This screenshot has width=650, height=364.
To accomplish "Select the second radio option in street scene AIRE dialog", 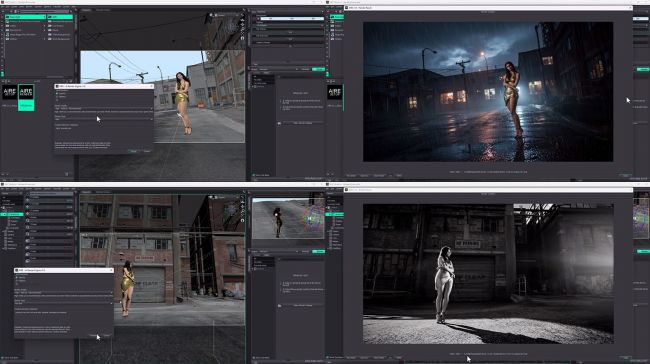I will [x=57, y=97].
